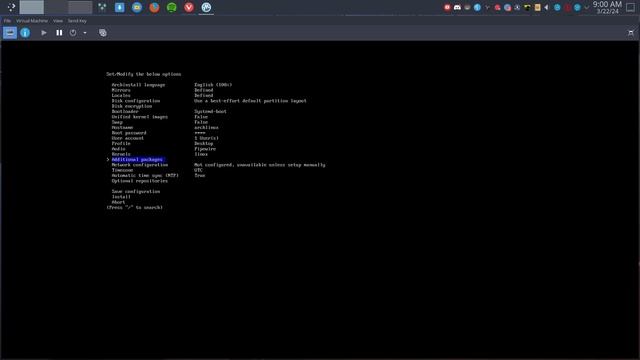Switch to second virtual desktop in pager
The height and width of the screenshot is (360, 640).
[56, 7]
